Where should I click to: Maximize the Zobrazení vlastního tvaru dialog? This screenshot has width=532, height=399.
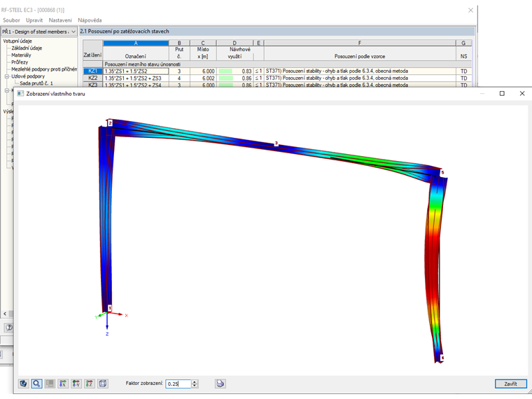click(x=502, y=94)
